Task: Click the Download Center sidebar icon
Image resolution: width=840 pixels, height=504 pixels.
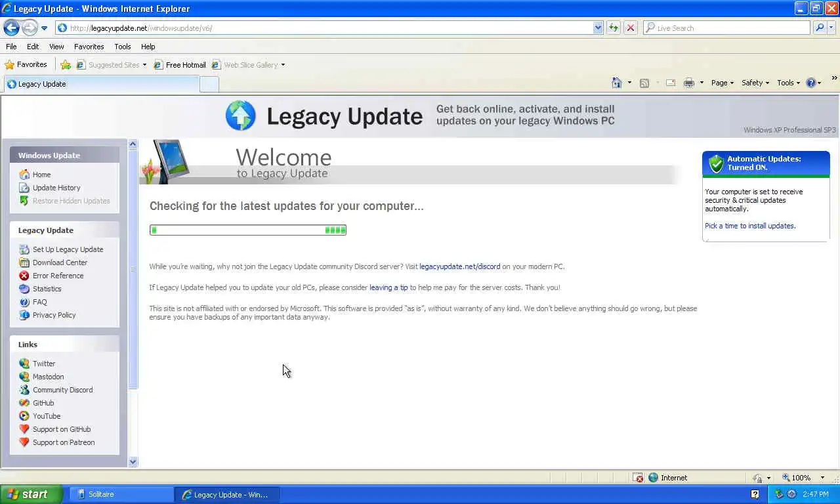Action: [24, 262]
